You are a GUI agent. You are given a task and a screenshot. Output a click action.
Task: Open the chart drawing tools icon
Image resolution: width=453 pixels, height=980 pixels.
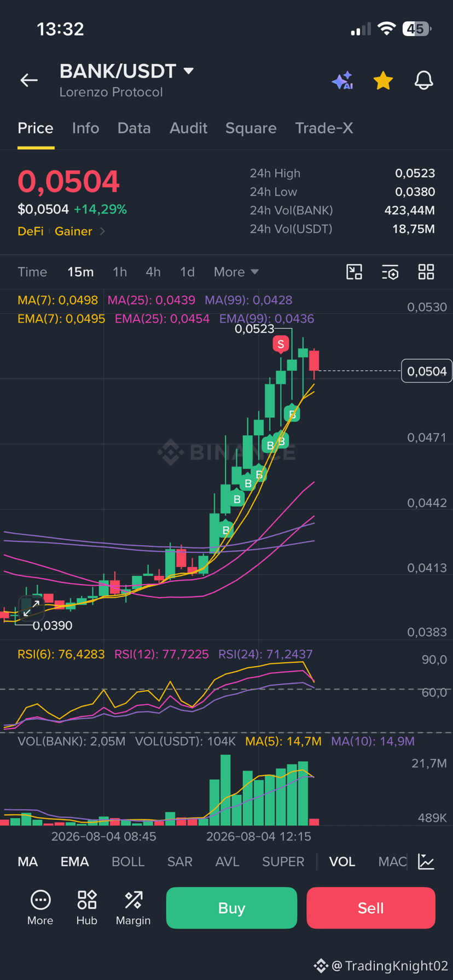point(355,272)
